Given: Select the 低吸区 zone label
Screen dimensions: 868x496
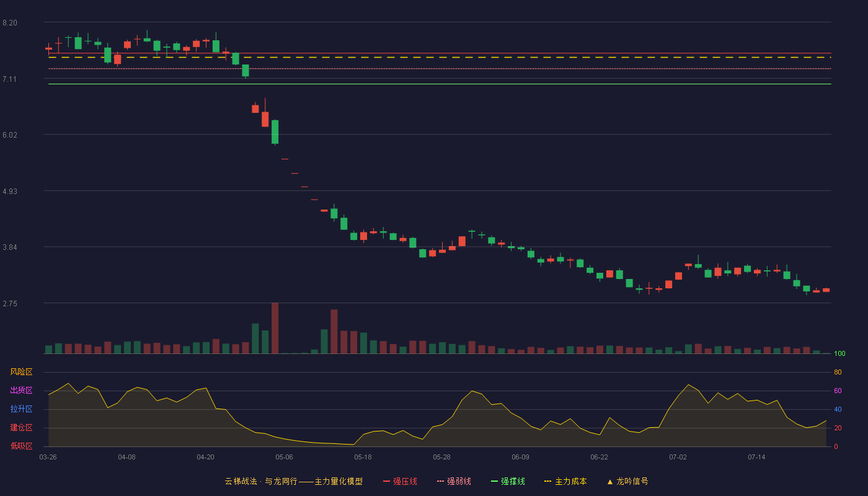Looking at the screenshot, I should coord(21,446).
